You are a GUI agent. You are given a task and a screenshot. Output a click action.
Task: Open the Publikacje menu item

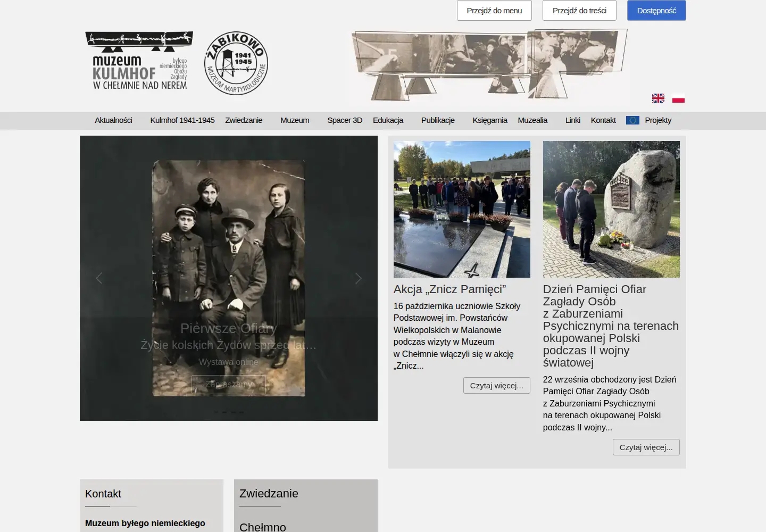click(x=438, y=120)
